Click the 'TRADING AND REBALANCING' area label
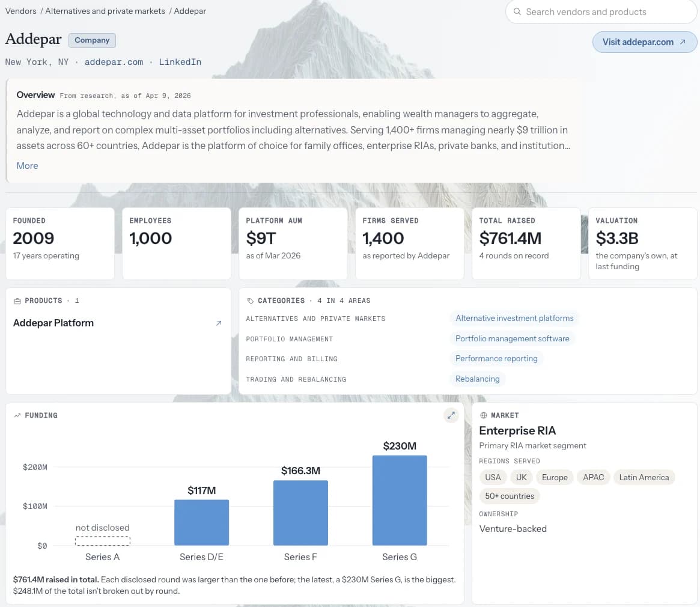This screenshot has width=700, height=607. 296,379
